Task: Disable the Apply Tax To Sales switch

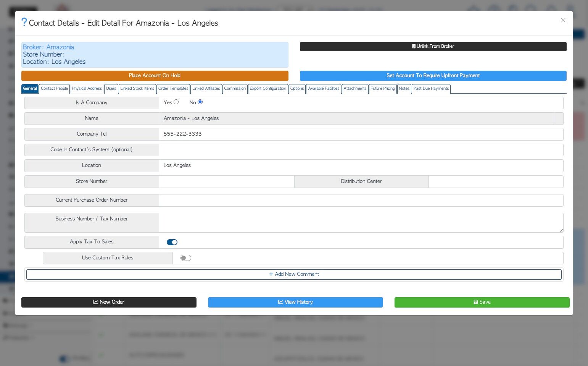Action: coord(172,242)
